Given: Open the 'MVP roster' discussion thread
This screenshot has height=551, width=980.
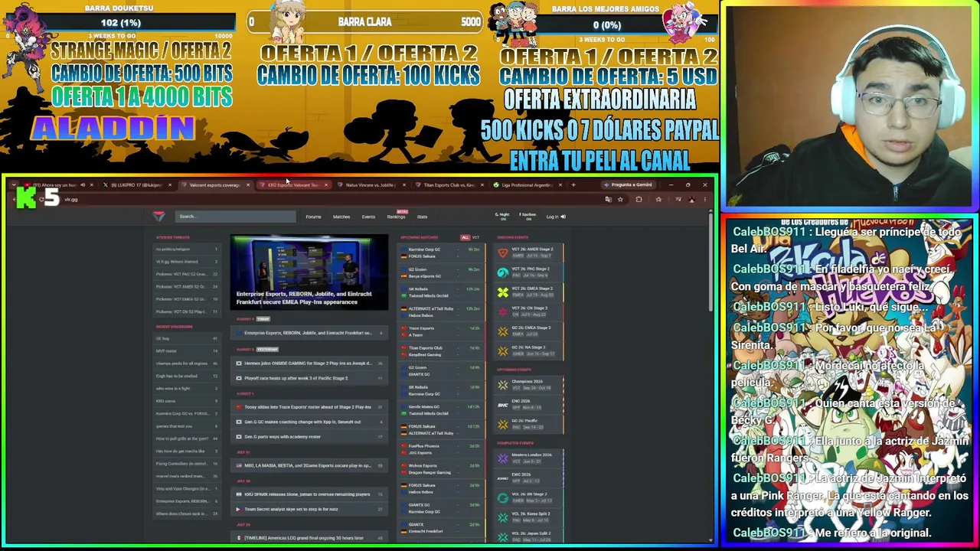Looking at the screenshot, I should pyautogui.click(x=187, y=351).
